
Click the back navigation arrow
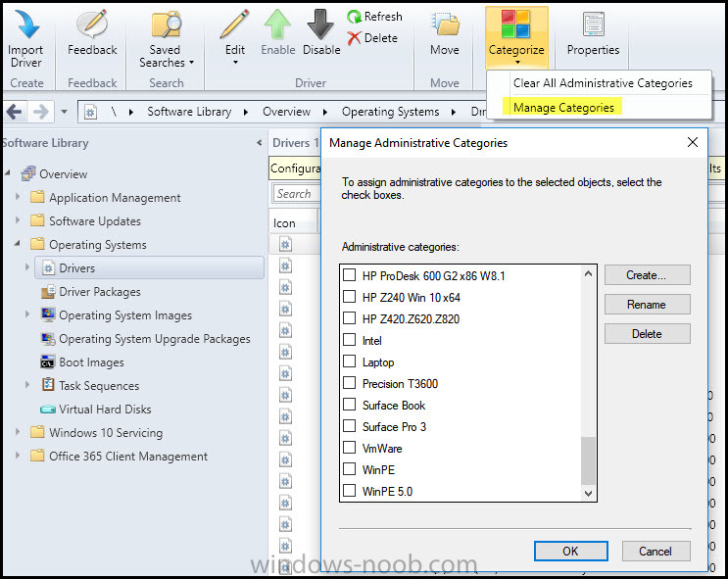click(14, 112)
